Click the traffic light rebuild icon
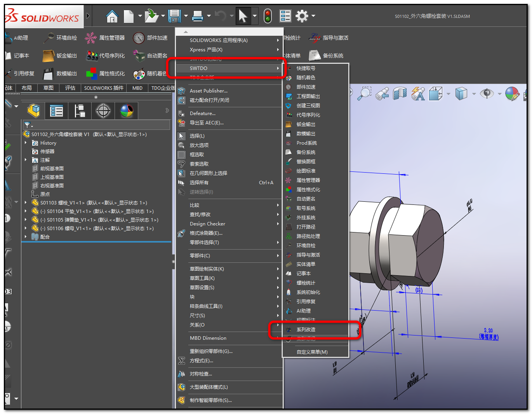The image size is (532, 414). click(268, 16)
